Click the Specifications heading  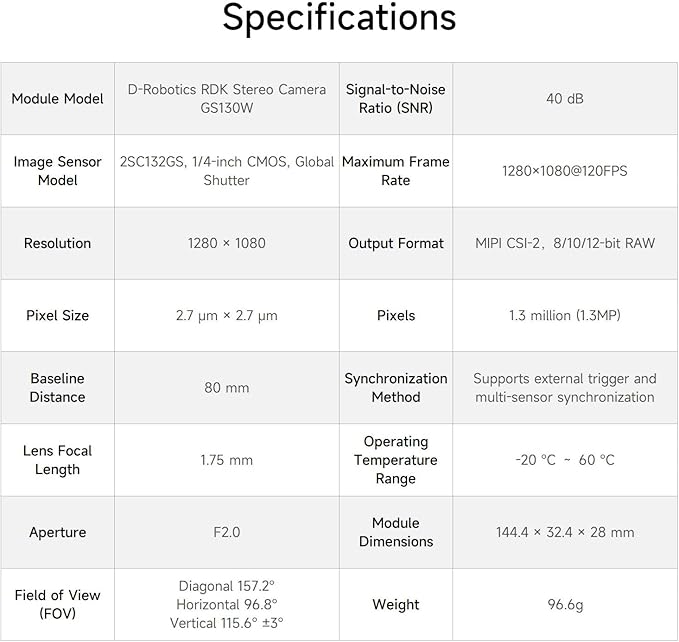coord(339,18)
